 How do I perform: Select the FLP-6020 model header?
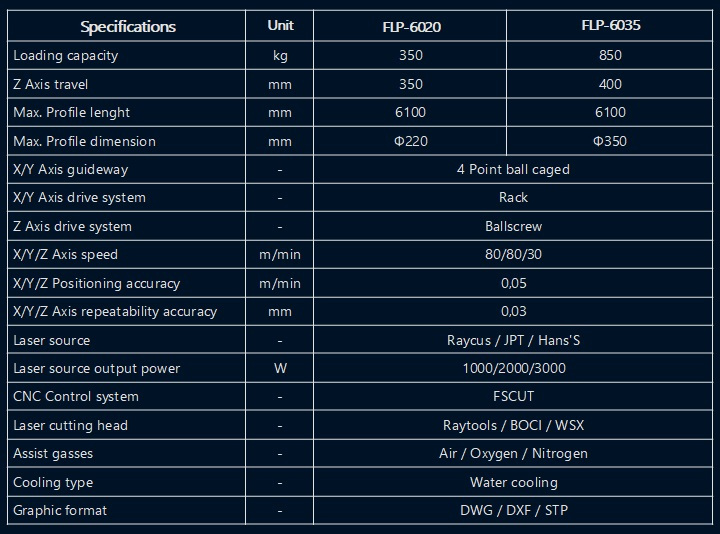410,27
